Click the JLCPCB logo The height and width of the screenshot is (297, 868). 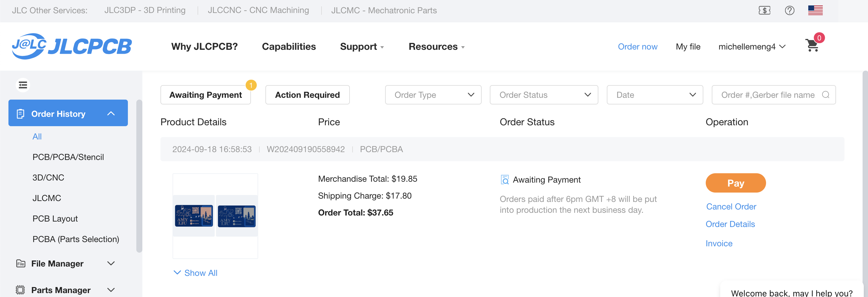tap(72, 46)
